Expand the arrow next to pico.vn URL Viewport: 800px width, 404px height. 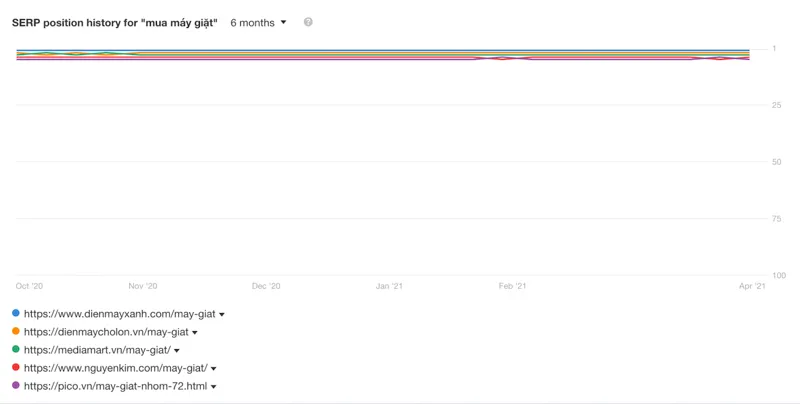click(x=214, y=387)
